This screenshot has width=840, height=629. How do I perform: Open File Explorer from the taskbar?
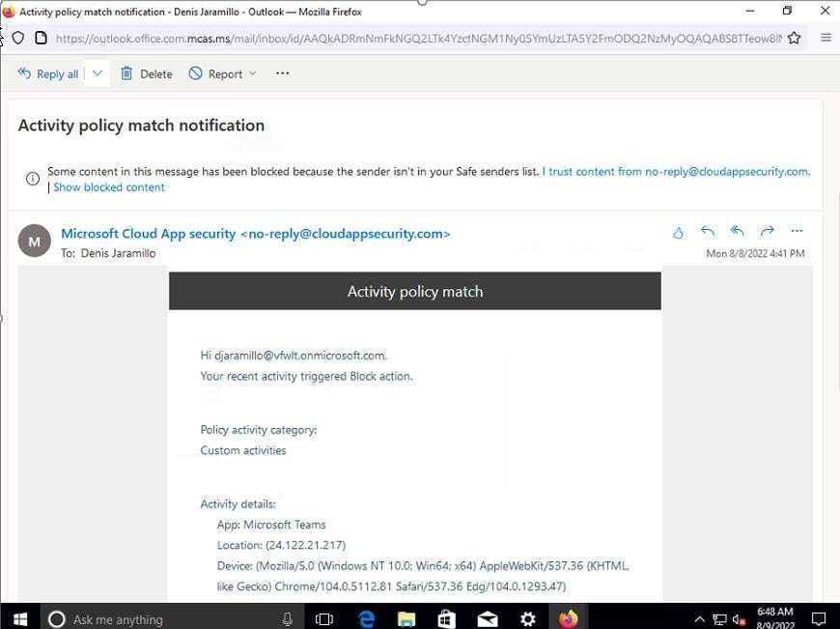(x=406, y=619)
